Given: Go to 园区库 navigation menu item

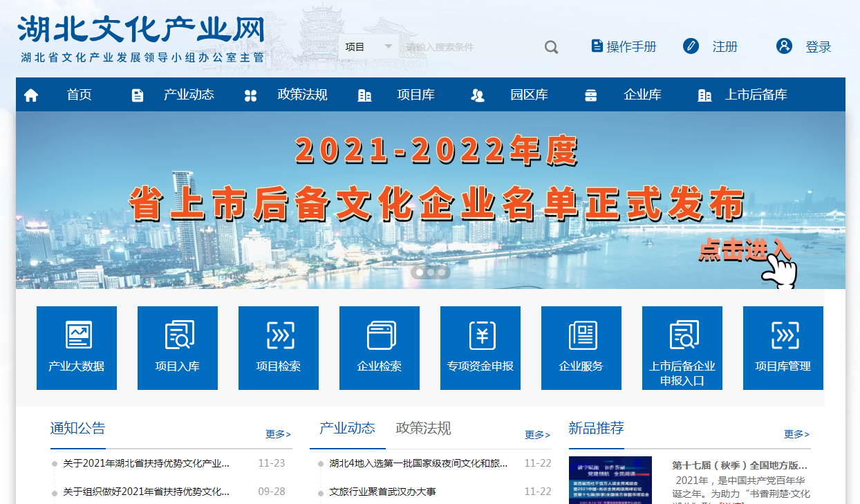Looking at the screenshot, I should (x=529, y=95).
